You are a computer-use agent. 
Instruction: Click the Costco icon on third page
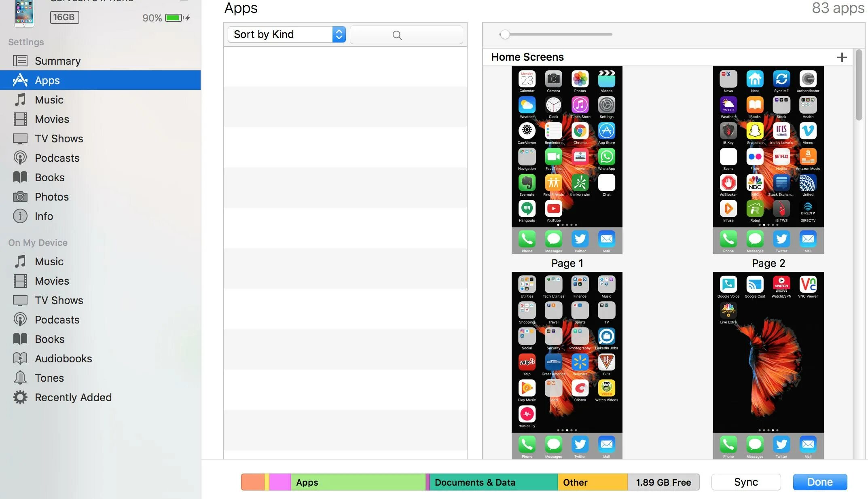click(580, 388)
